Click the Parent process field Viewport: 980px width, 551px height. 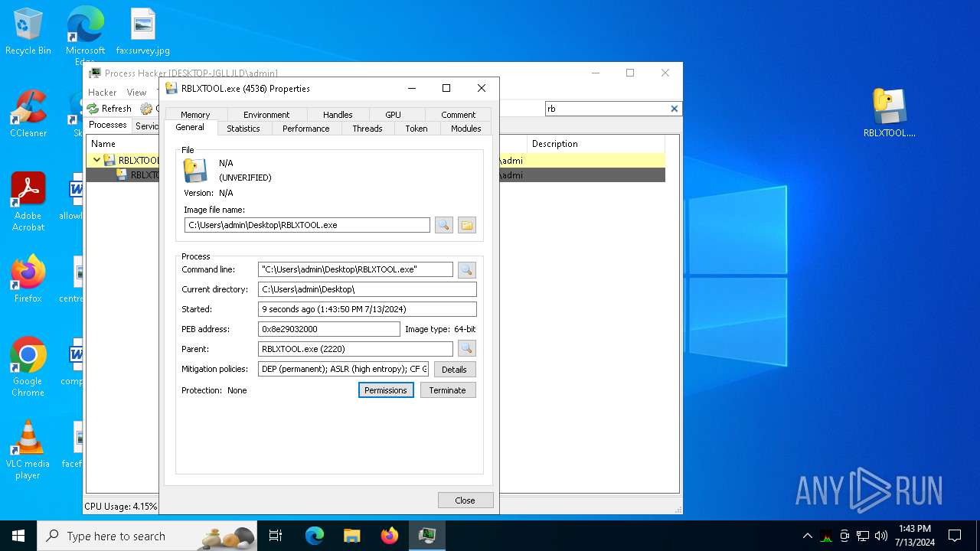click(x=355, y=349)
